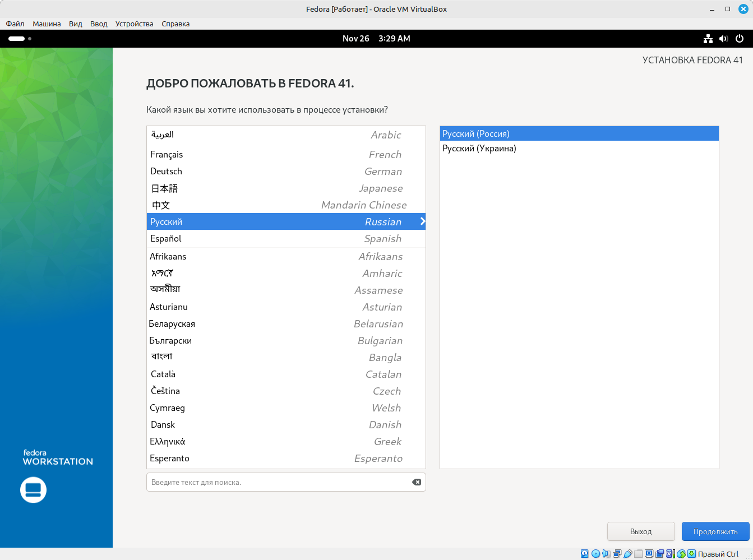Click the keyboard capture arrow icon

[692, 554]
